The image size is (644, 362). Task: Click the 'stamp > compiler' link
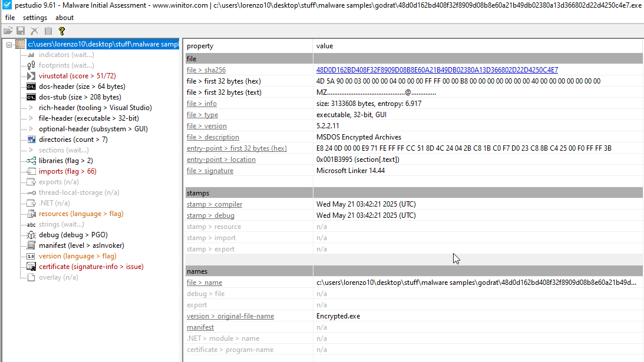tap(214, 204)
